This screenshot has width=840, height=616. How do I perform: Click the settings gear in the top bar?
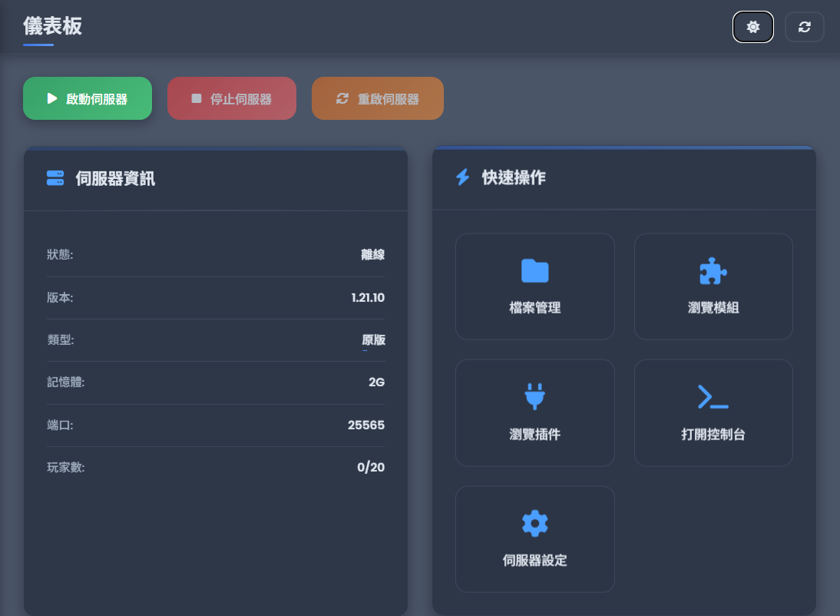(752, 27)
